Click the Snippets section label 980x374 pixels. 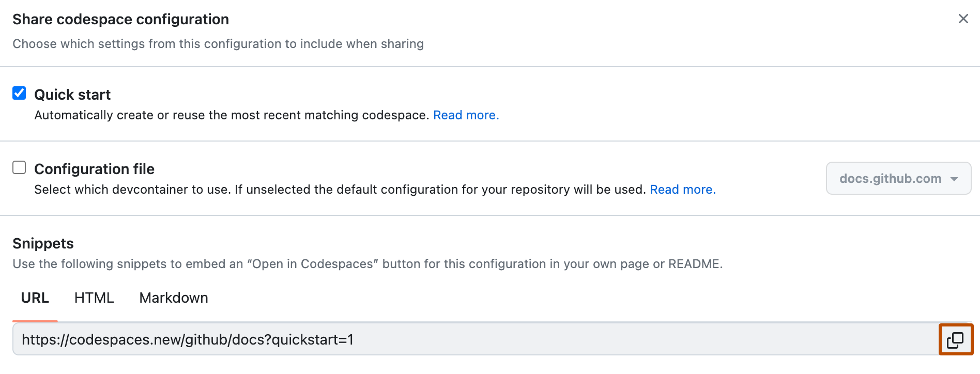coord(43,243)
